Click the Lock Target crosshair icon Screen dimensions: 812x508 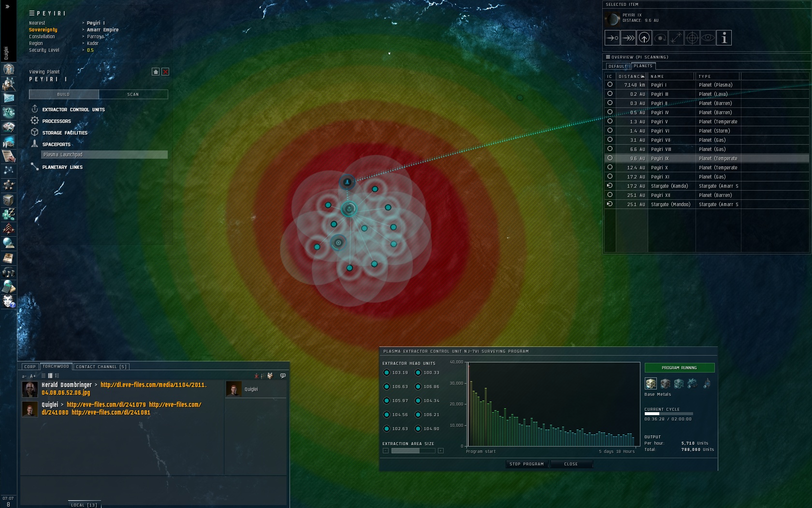tap(692, 38)
